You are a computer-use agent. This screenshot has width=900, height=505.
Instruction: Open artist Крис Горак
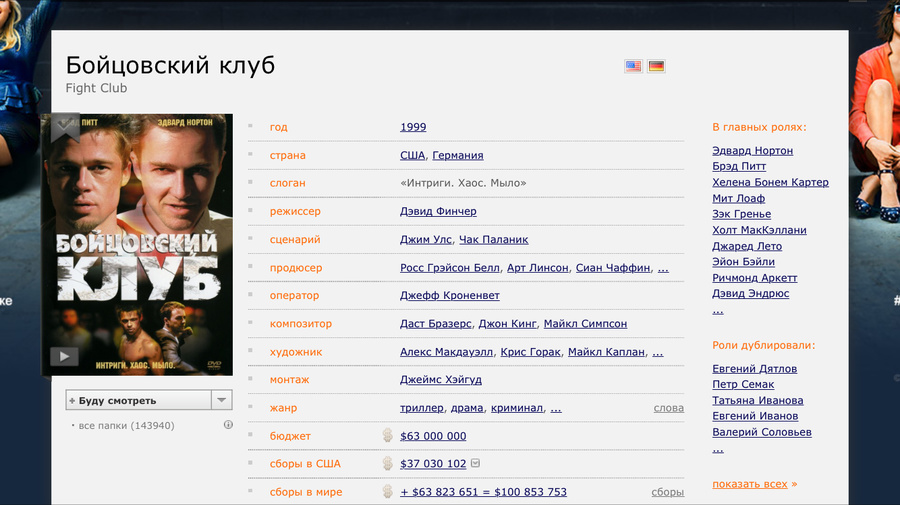click(x=530, y=352)
